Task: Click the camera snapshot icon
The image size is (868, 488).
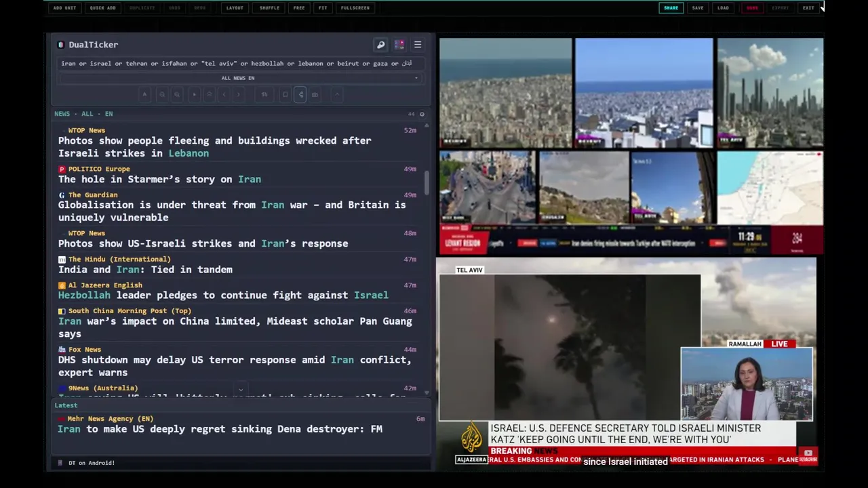Action: point(315,95)
